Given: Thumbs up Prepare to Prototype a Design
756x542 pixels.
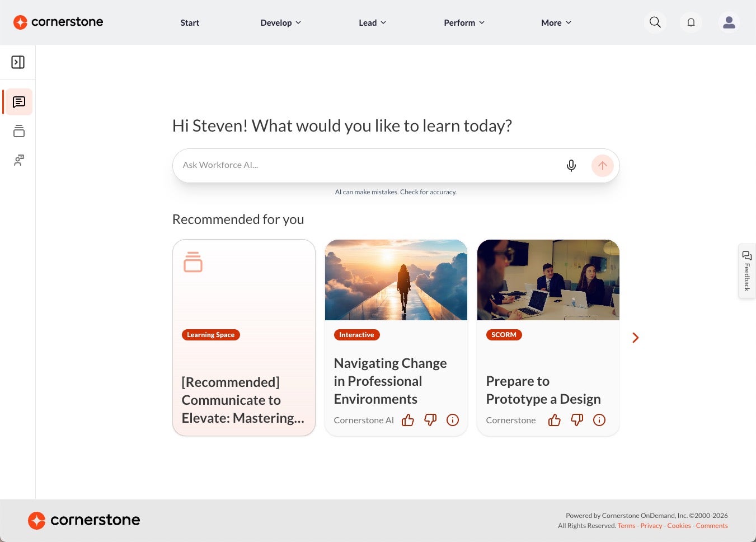Looking at the screenshot, I should click(x=555, y=420).
